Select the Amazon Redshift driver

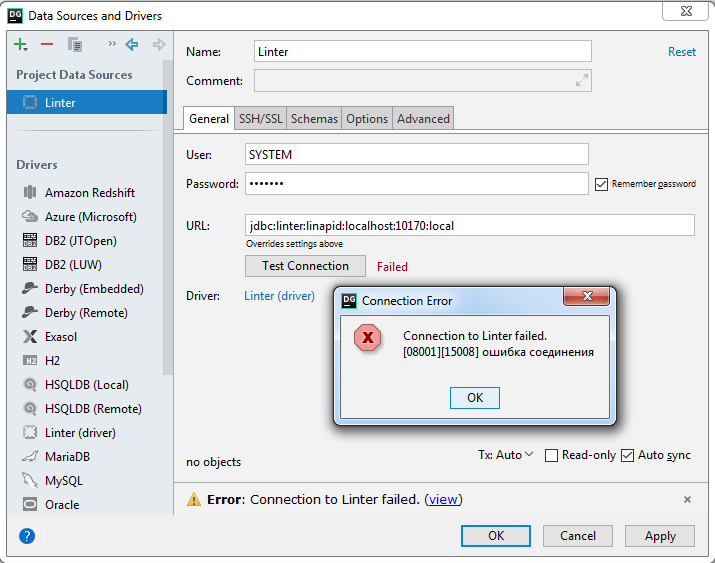click(x=89, y=193)
